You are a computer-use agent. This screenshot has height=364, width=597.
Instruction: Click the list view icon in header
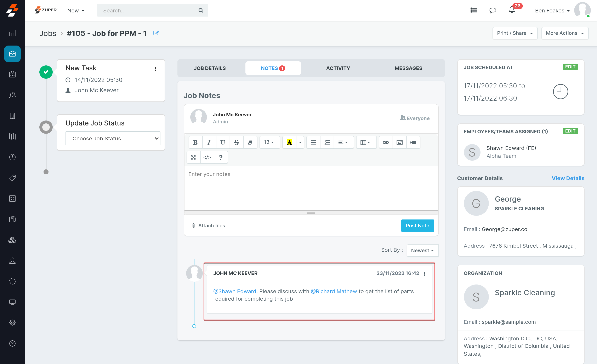pos(474,10)
